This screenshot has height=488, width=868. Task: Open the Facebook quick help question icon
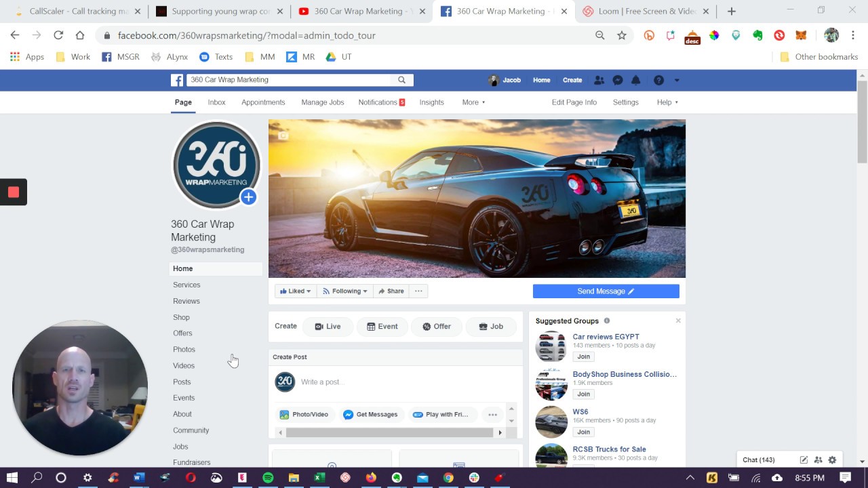tap(658, 80)
